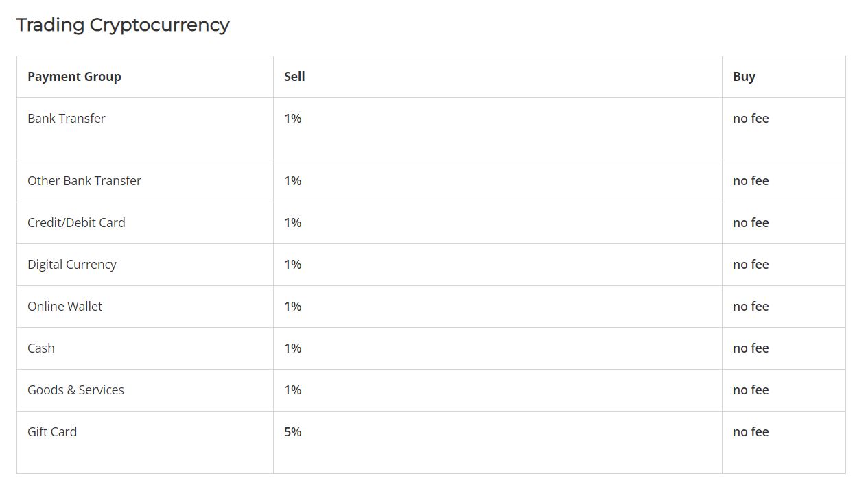Screen dimensions: 868x489
Task: Click the Trading Cryptocurrency heading
Action: [123, 25]
